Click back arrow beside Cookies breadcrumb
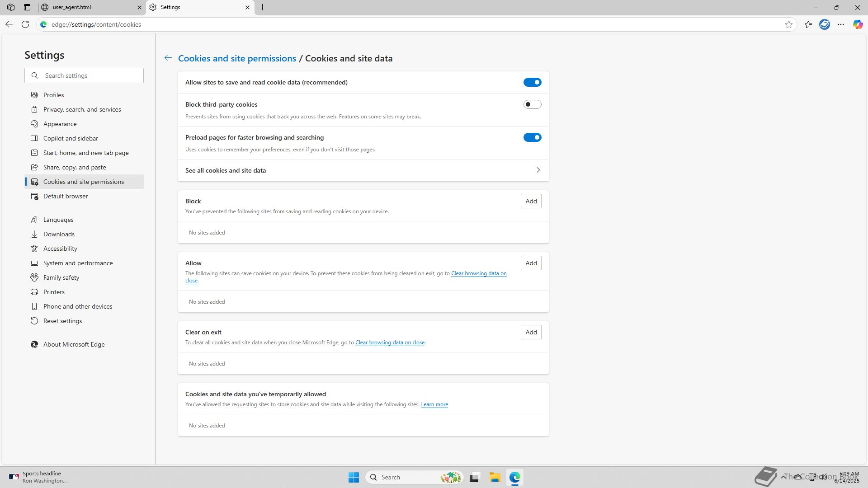 (x=168, y=58)
